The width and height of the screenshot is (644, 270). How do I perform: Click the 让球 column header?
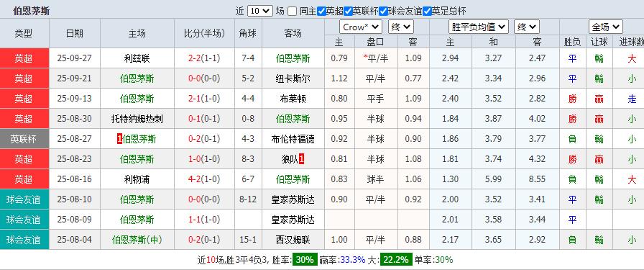[599, 42]
